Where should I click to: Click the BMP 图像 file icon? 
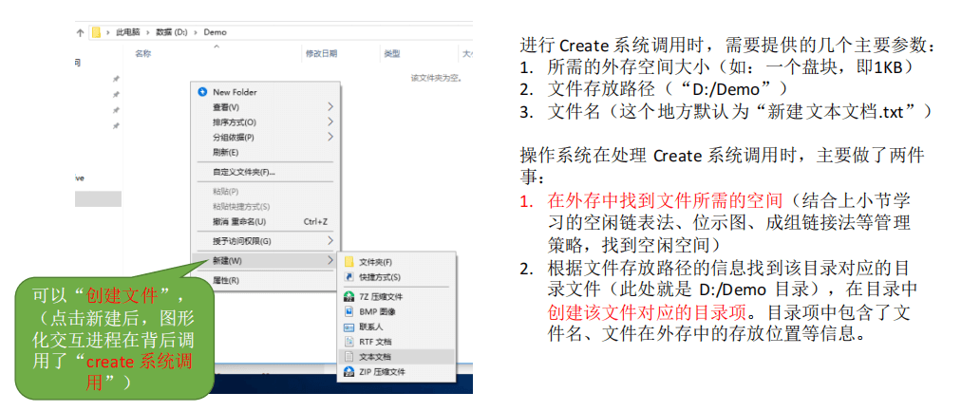(x=349, y=311)
